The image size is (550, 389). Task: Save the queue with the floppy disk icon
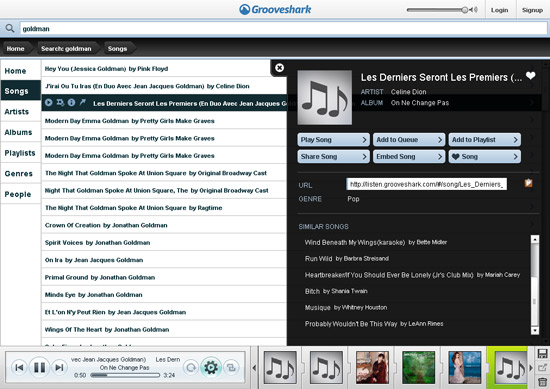(542, 354)
